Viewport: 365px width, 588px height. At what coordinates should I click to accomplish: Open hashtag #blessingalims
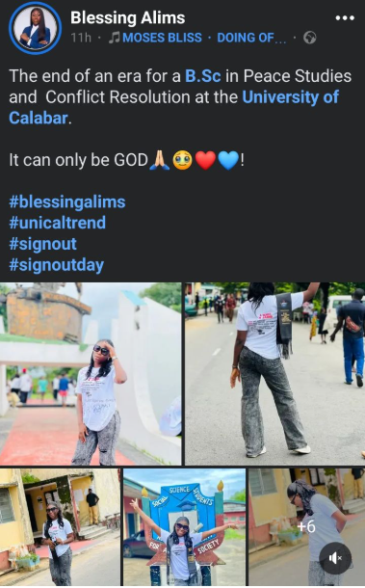(x=67, y=201)
